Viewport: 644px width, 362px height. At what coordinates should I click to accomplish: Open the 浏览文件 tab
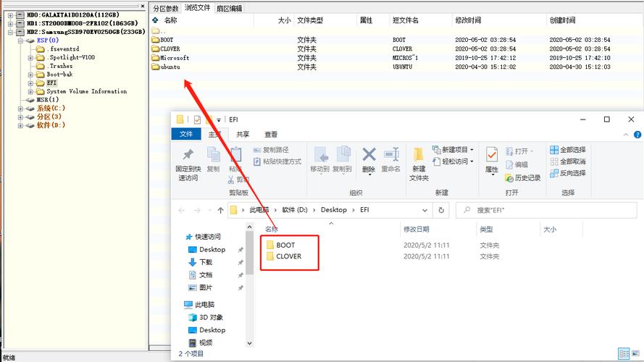tap(198, 8)
